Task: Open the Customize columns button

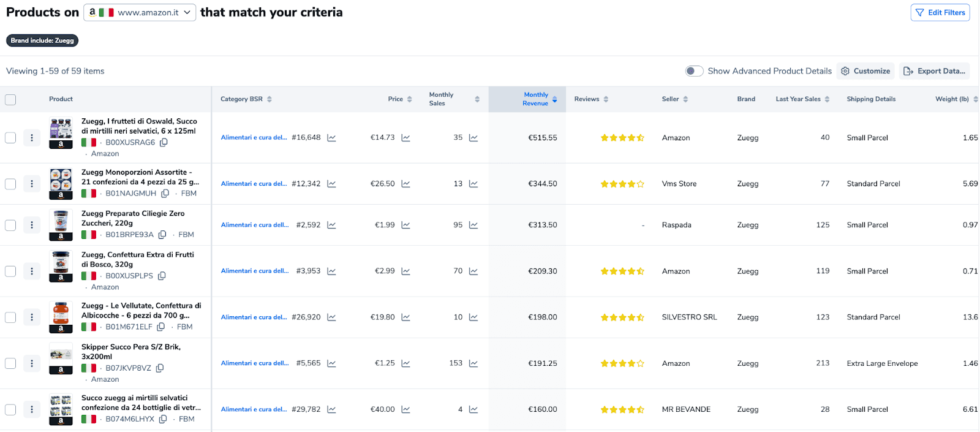Action: (x=865, y=71)
